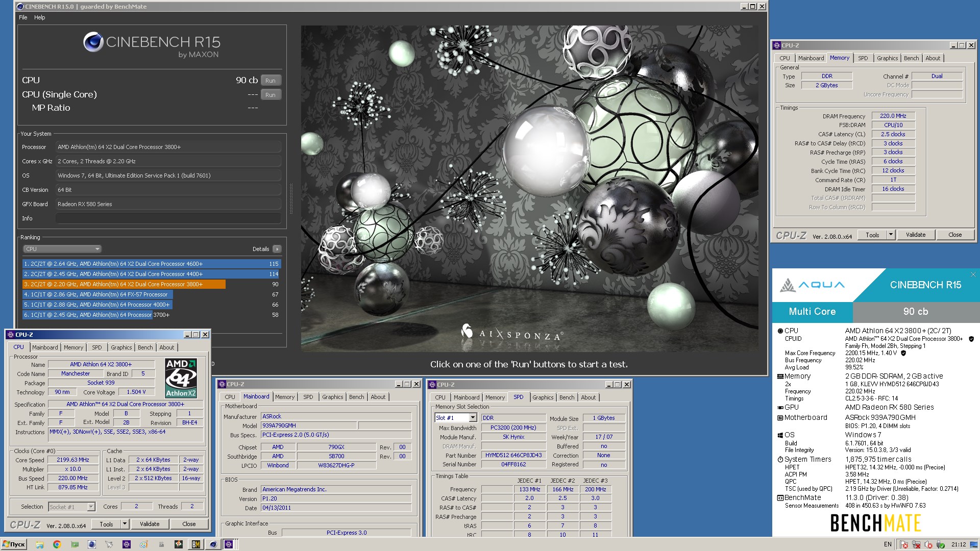Click the CPUID verified shield icon in BenchMate
Viewport: 980px width, 551px height.
(x=971, y=339)
